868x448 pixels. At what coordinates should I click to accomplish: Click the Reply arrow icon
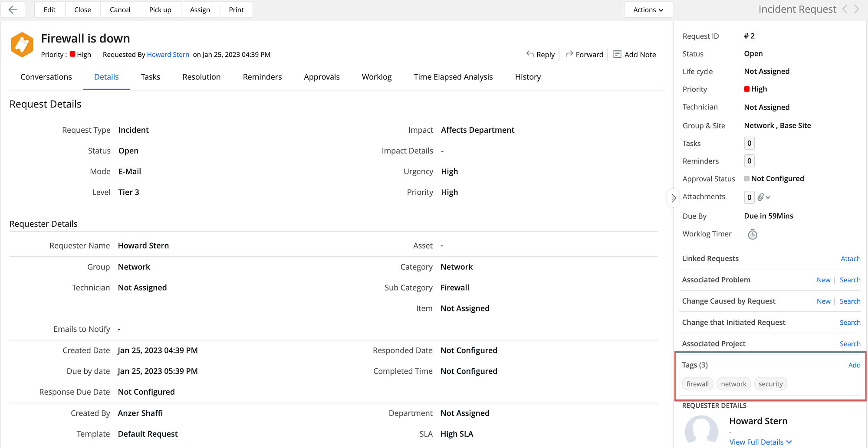coord(530,54)
